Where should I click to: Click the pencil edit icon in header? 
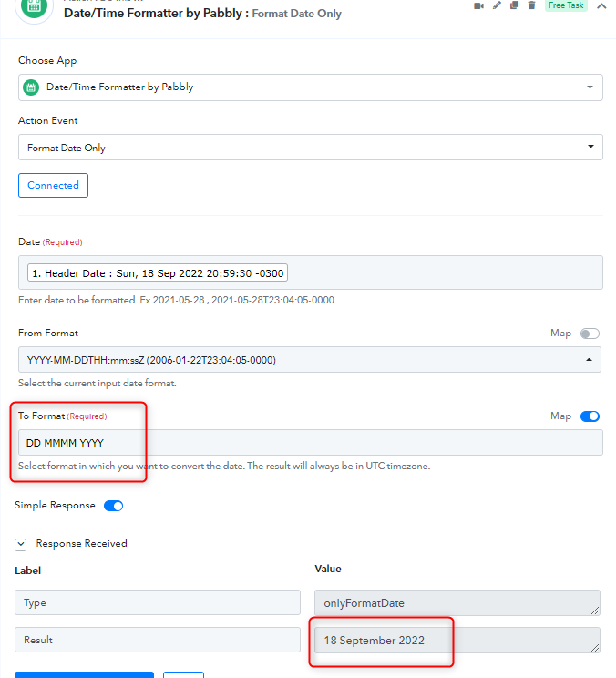(x=497, y=5)
